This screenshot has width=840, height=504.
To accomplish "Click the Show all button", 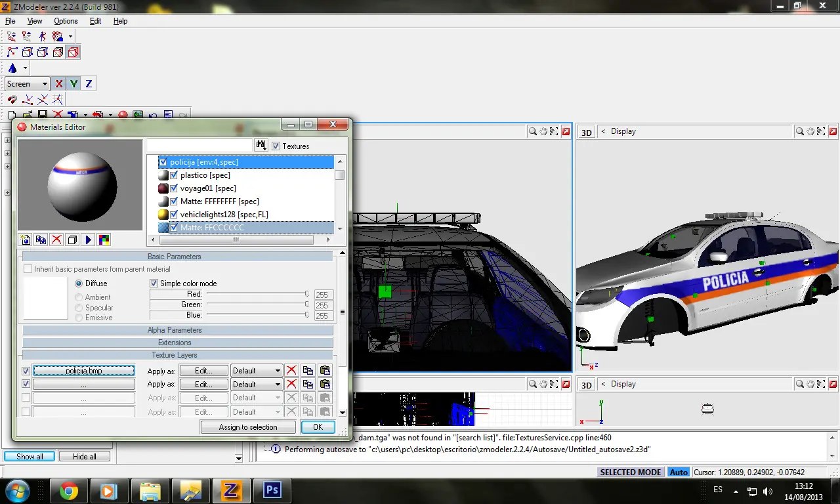I will pos(30,457).
